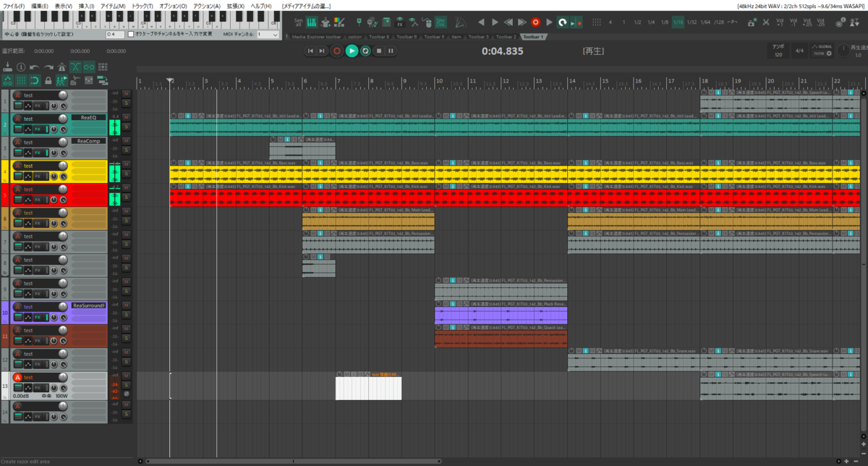The width and height of the screenshot is (868, 466).
Task: Click the redo arrow icon
Action: click(48, 67)
